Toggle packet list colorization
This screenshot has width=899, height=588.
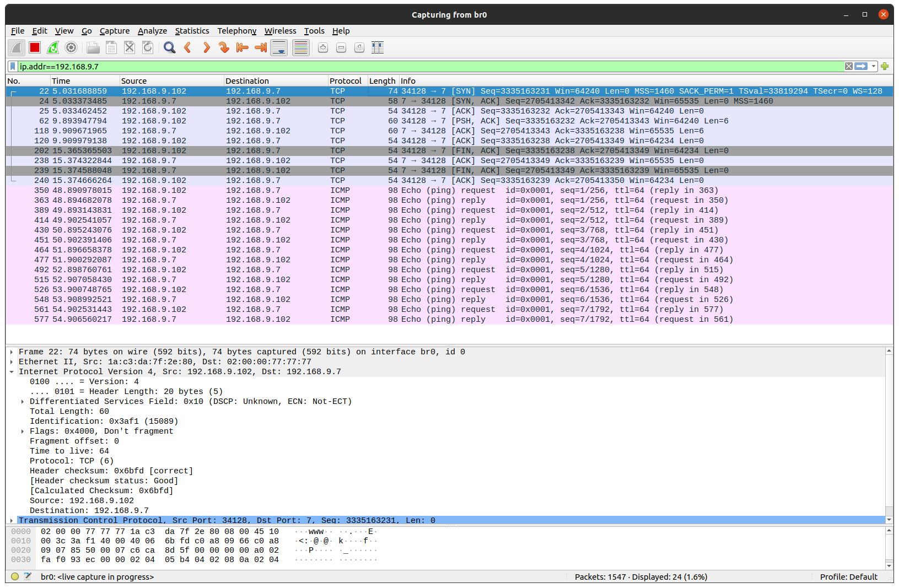click(300, 47)
